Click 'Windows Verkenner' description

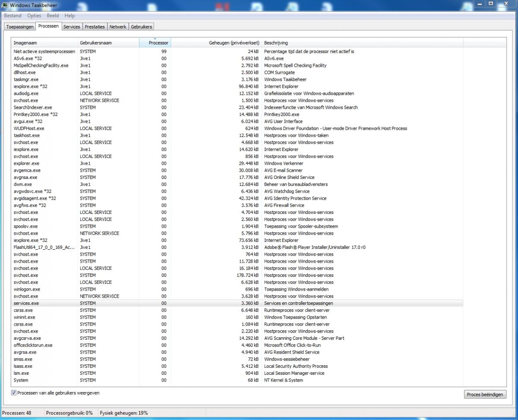[284, 163]
